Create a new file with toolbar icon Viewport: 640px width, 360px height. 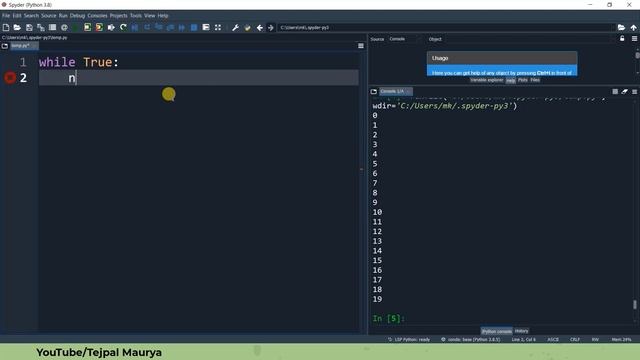[x=6, y=27]
